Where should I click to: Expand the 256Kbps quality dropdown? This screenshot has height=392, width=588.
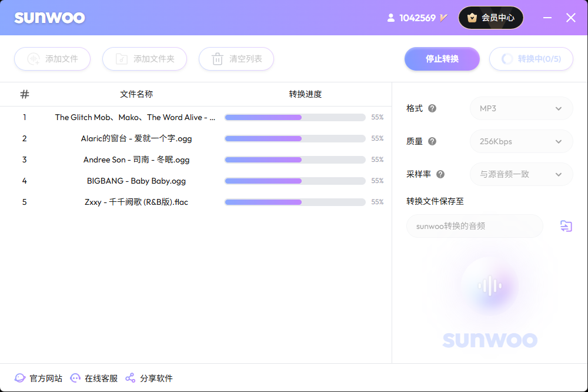click(x=521, y=141)
